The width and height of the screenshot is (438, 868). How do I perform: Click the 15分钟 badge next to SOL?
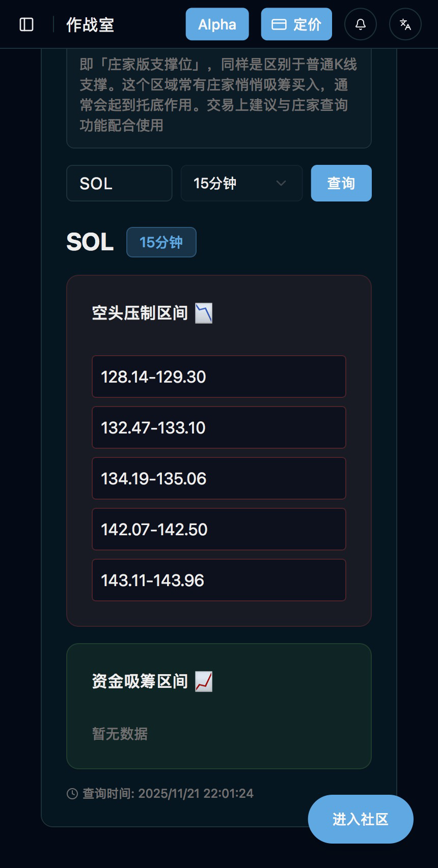161,242
